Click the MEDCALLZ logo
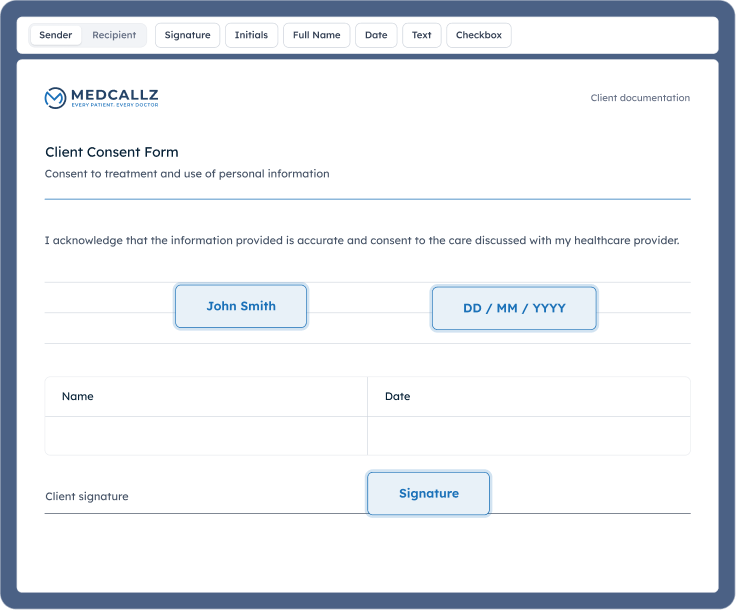This screenshot has height=610, width=736. point(101,98)
